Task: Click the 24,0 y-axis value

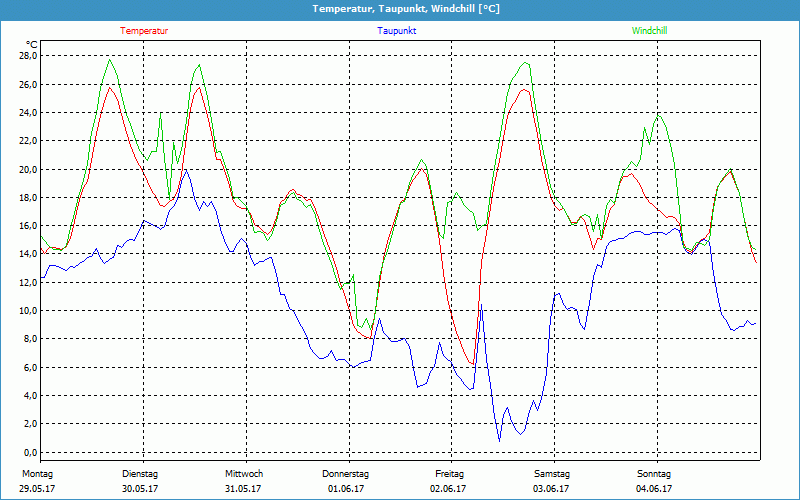Action: tap(28, 112)
